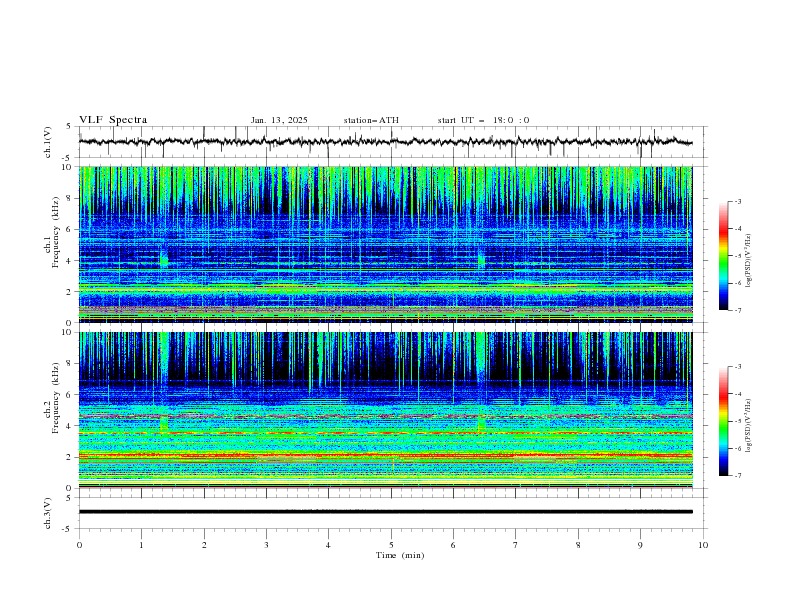Click the ch.1 voltage waveform trace
The height and width of the screenshot is (612, 792).
[x=385, y=142]
